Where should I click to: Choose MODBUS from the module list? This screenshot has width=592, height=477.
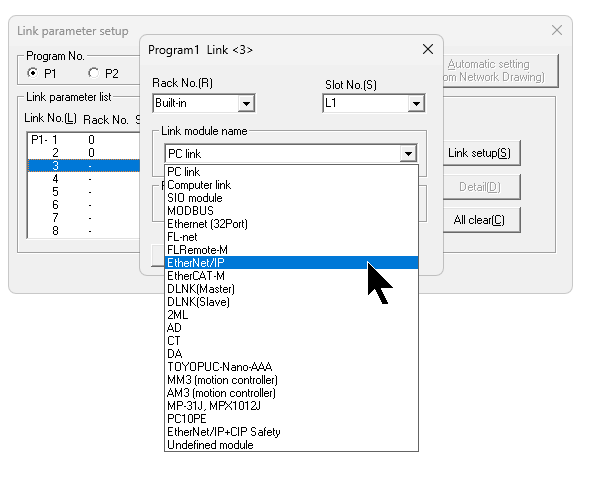(291, 211)
